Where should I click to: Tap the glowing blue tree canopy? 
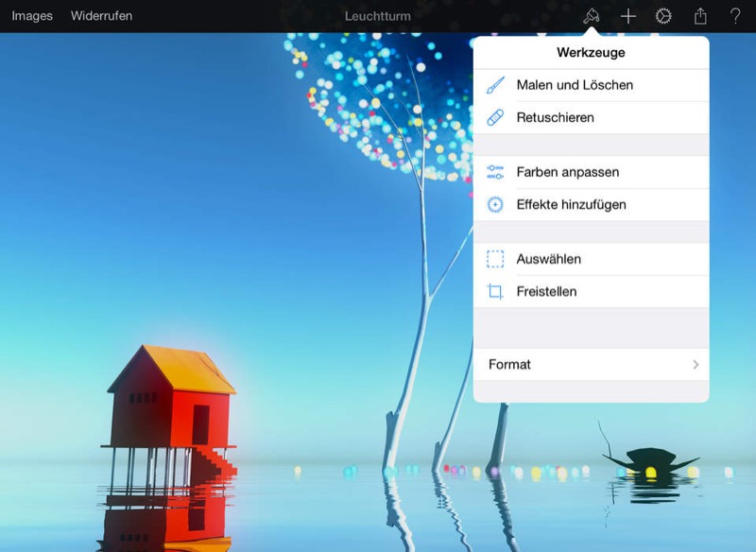pos(378,95)
